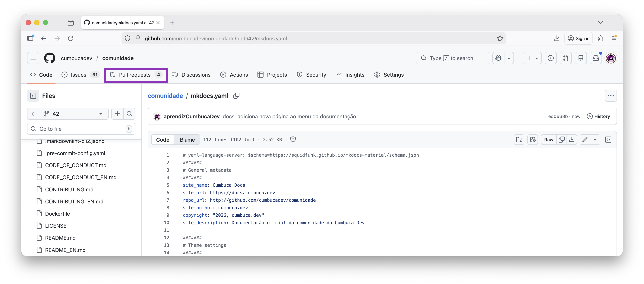This screenshot has width=644, height=284.
Task: Open the Firefox application menu
Action: point(614,39)
